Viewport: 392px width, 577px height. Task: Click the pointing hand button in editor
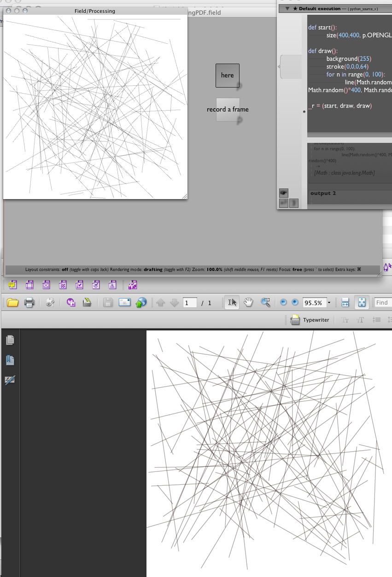(x=283, y=193)
